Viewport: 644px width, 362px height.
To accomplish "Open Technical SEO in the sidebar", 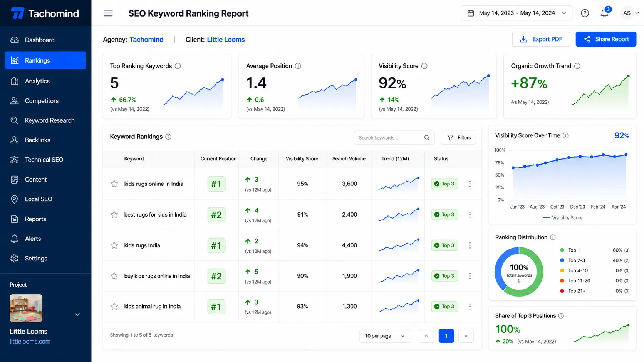I will pos(45,160).
